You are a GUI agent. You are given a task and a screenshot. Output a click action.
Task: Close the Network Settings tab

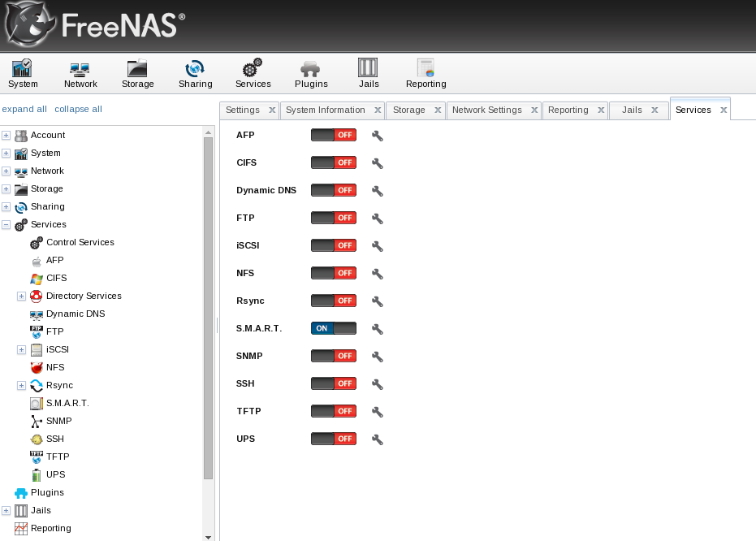click(x=534, y=110)
